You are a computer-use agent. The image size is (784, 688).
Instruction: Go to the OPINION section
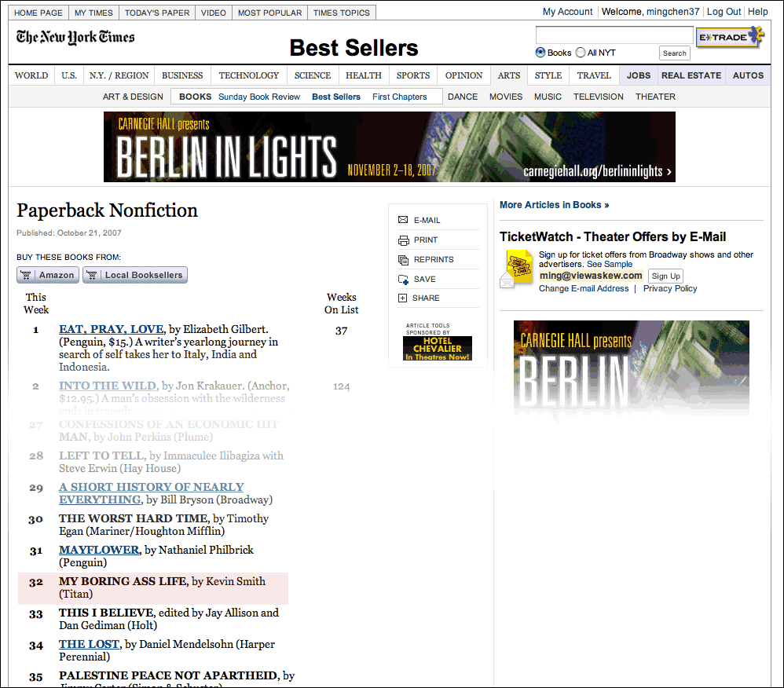click(x=464, y=75)
